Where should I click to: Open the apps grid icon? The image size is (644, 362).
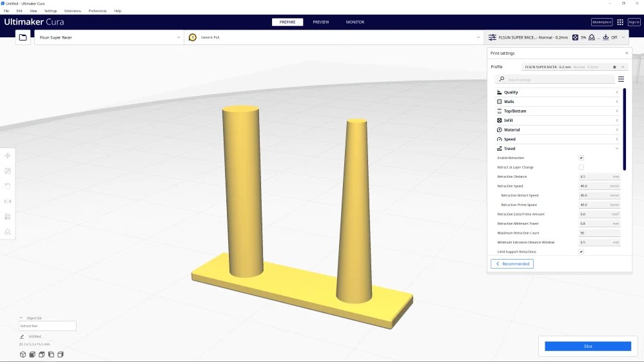[x=620, y=22]
